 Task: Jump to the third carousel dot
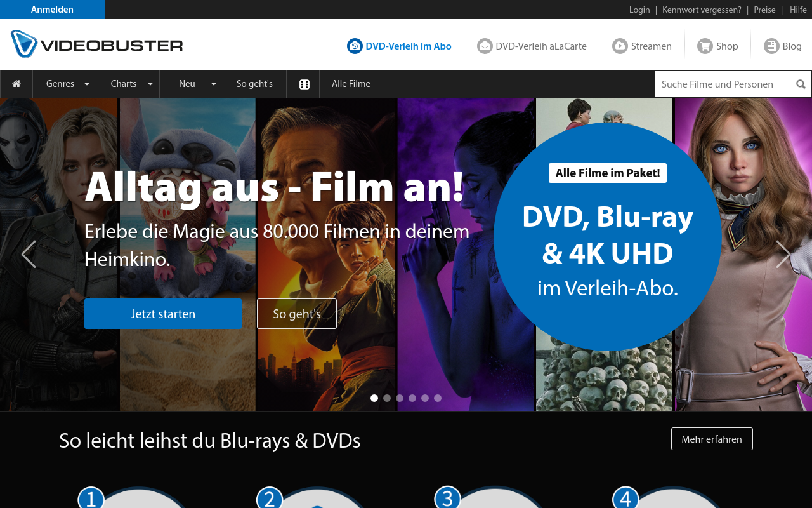coord(399,398)
